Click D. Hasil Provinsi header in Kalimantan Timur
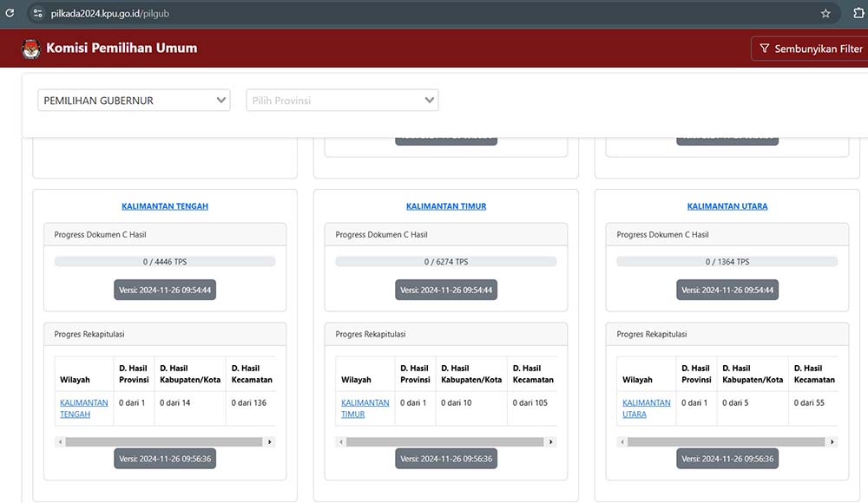This screenshot has height=503, width=868. [x=415, y=374]
